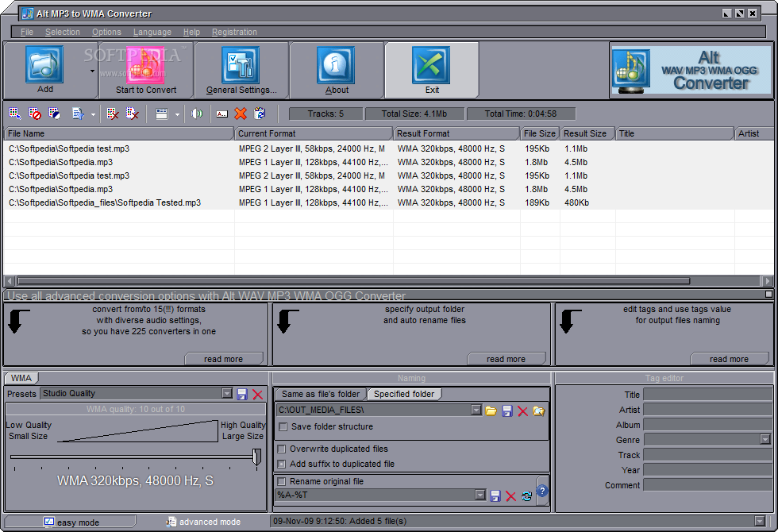Switch to advanced mode
Viewport: 778px width, 532px height.
pyautogui.click(x=203, y=522)
